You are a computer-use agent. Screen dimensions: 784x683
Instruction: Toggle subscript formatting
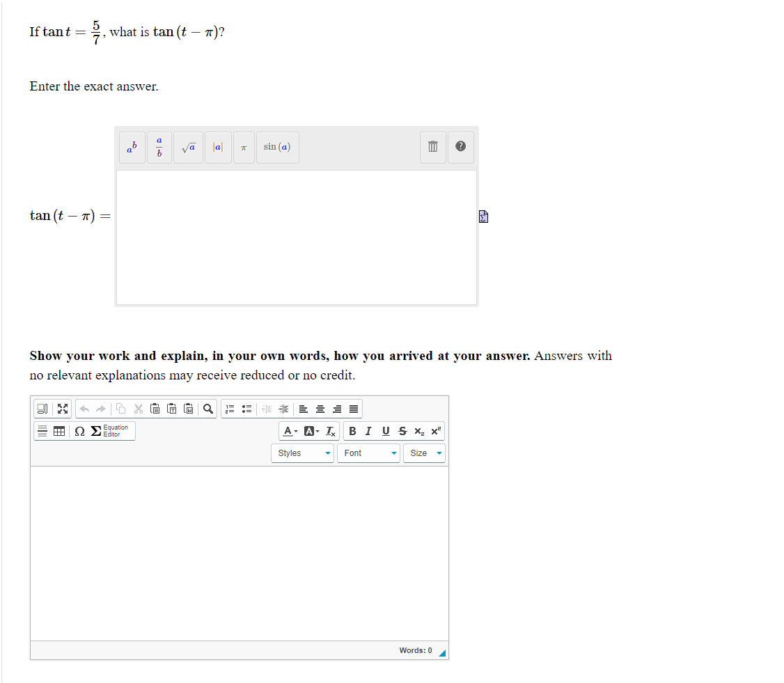click(x=418, y=431)
